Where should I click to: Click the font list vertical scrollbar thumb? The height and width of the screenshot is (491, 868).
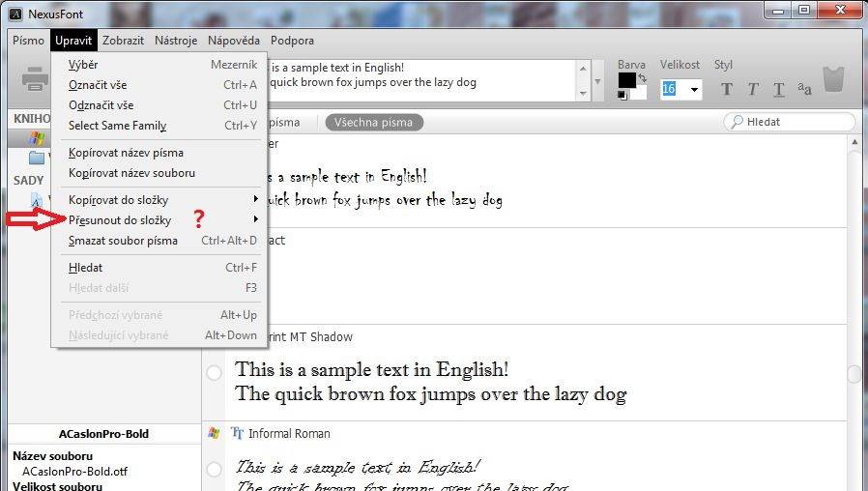pos(854,373)
